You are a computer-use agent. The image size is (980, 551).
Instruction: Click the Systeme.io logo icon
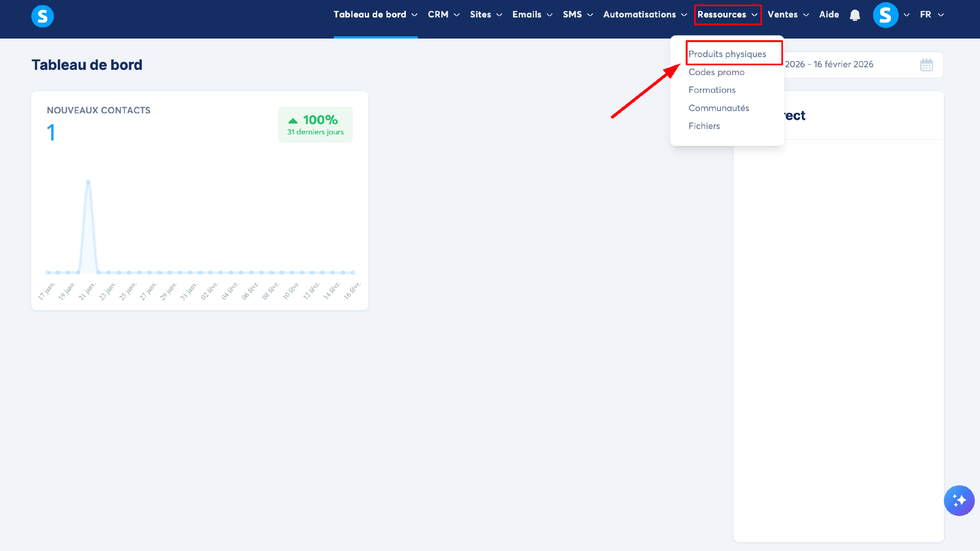point(42,16)
